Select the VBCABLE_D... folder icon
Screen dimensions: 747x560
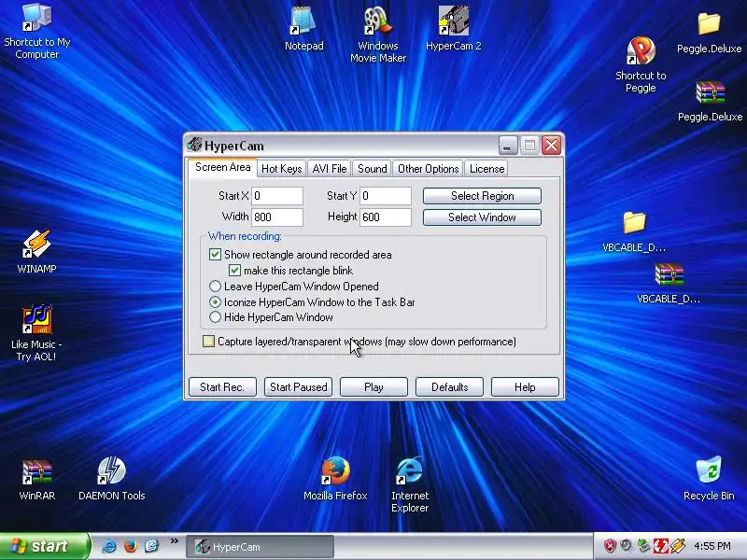[x=634, y=231]
